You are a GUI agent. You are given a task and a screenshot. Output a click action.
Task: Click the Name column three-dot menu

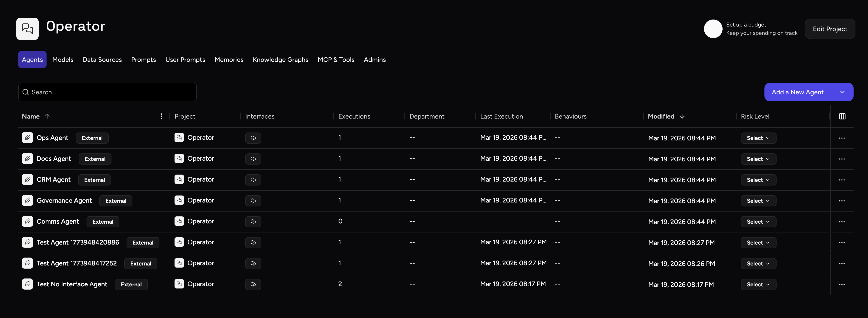coord(161,116)
